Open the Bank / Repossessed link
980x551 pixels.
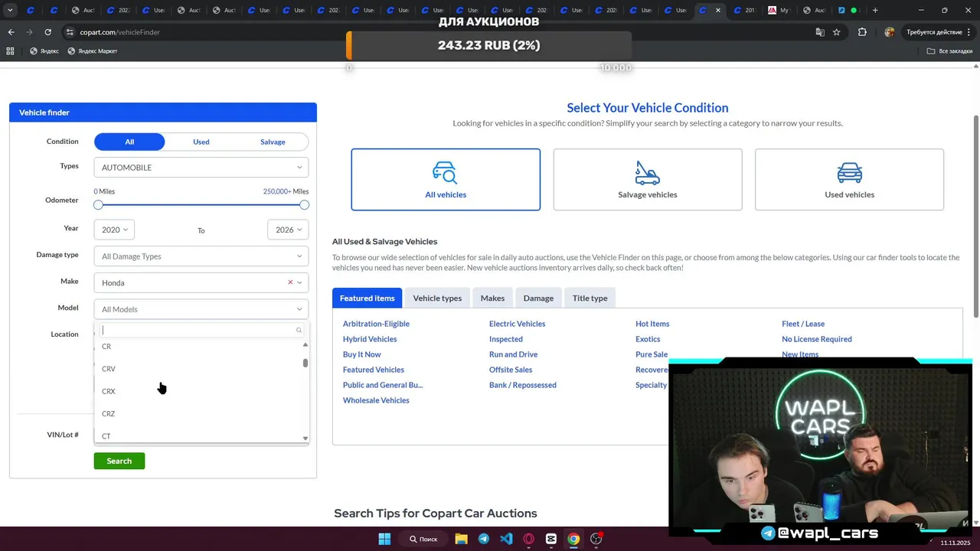point(523,385)
